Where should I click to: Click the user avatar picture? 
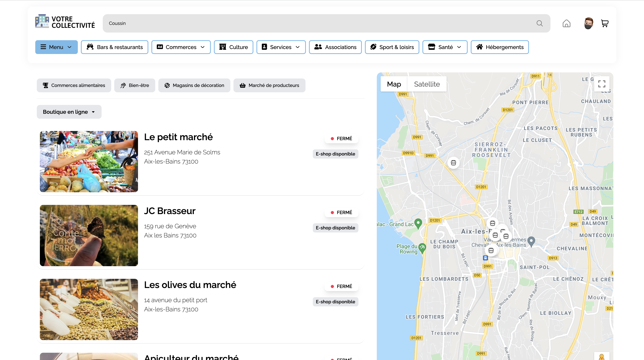pyautogui.click(x=588, y=23)
